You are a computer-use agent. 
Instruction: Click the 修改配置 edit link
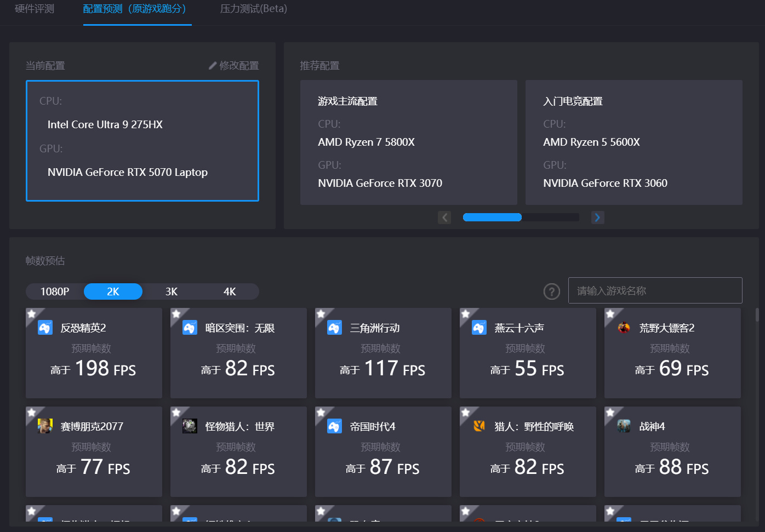coord(234,66)
